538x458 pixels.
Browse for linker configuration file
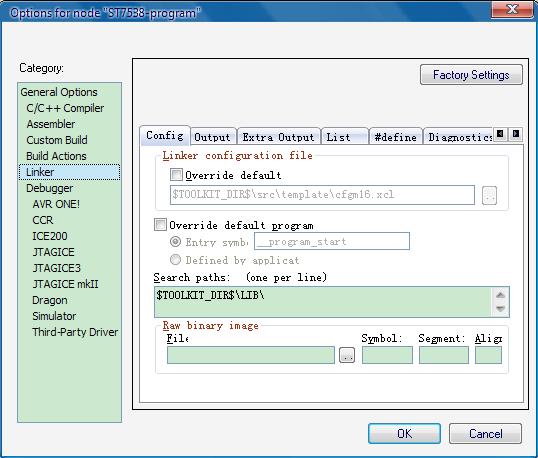pyautogui.click(x=489, y=196)
